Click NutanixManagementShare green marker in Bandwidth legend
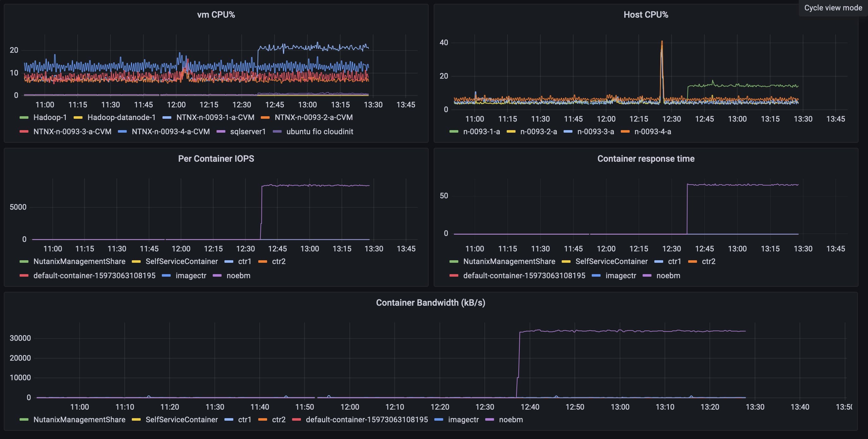The height and width of the screenshot is (439, 868). (24, 420)
